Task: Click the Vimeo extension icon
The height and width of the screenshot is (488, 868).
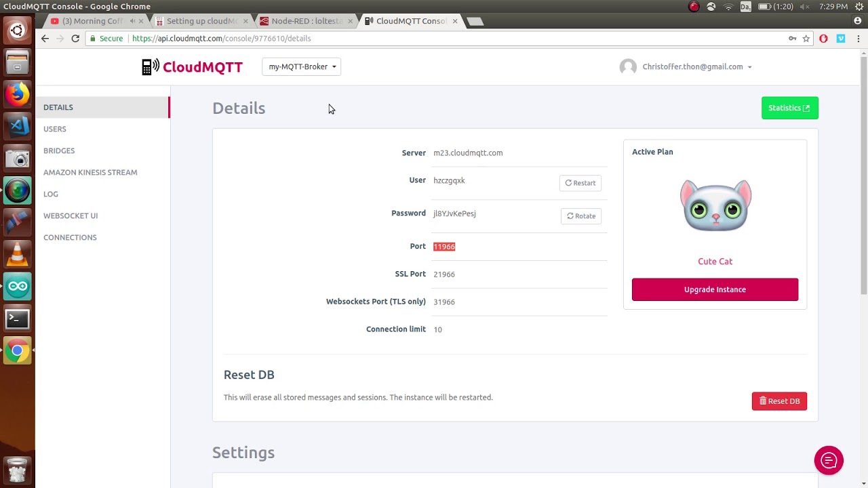Action: point(841,39)
